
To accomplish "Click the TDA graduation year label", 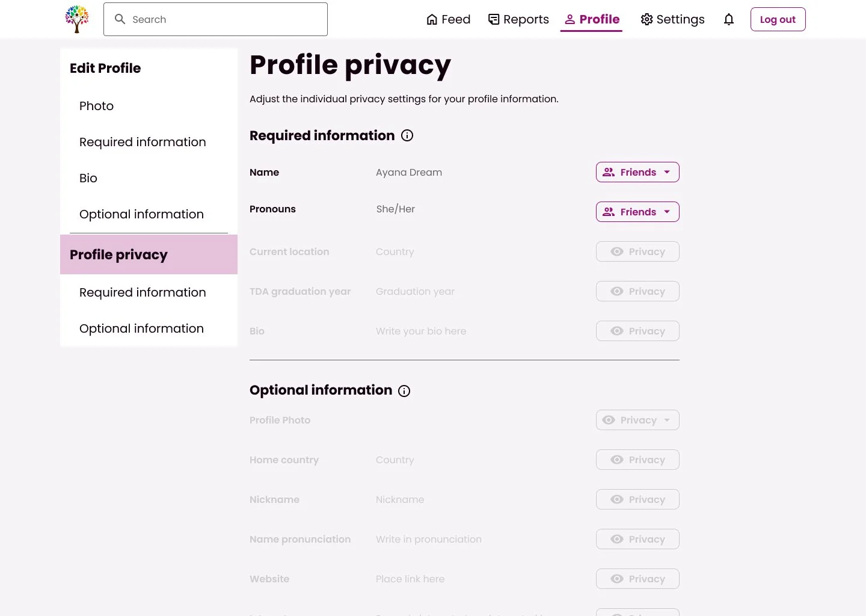I will [x=300, y=291].
